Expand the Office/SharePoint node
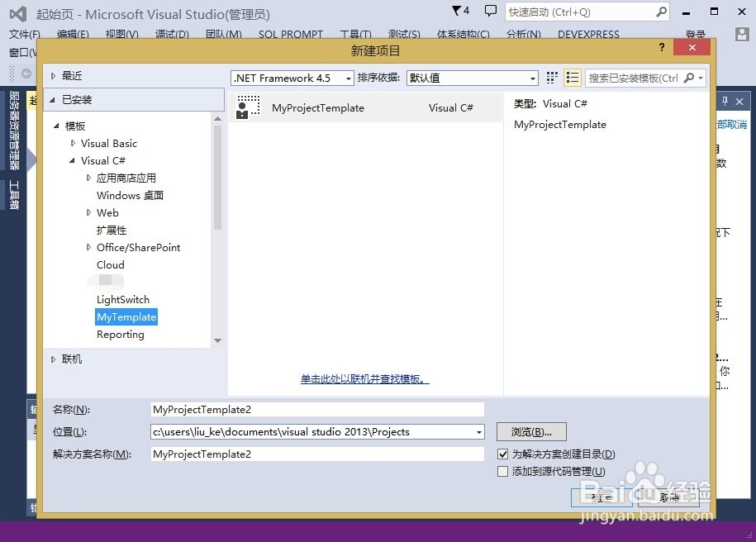756x542 pixels. [x=88, y=247]
